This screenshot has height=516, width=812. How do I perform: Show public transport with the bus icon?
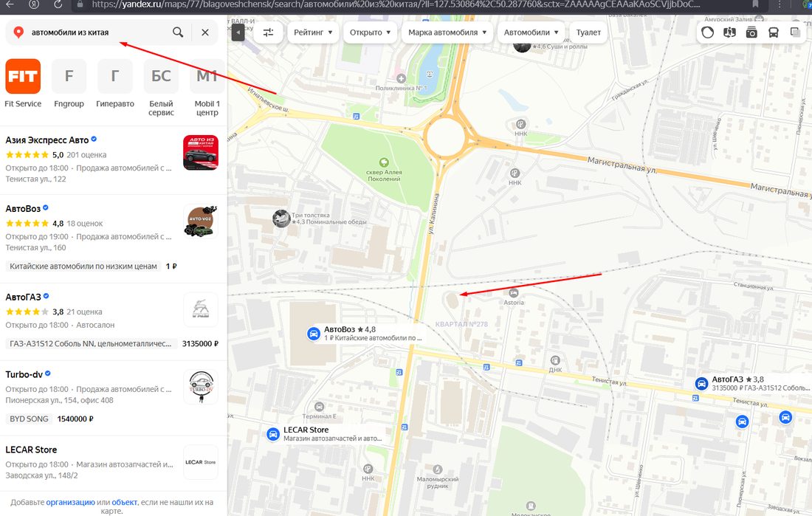coord(773,32)
